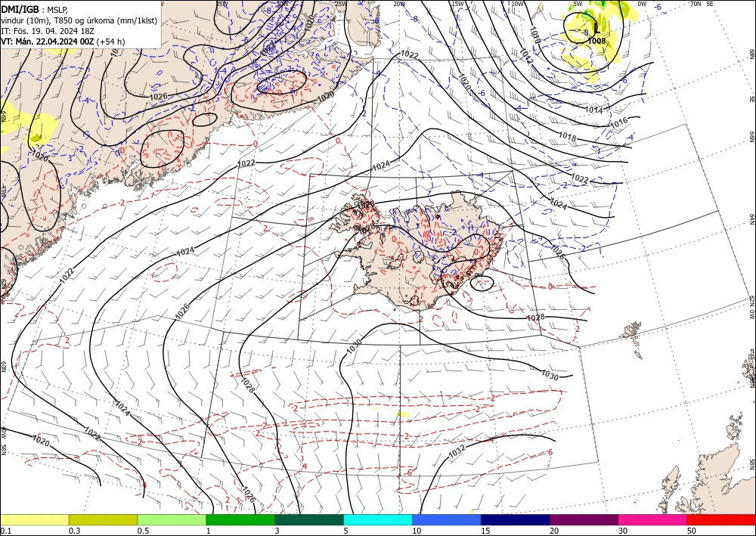Screen dimensions: 756x536
Task: Click the 1014 isobar label
Action: tap(593, 110)
